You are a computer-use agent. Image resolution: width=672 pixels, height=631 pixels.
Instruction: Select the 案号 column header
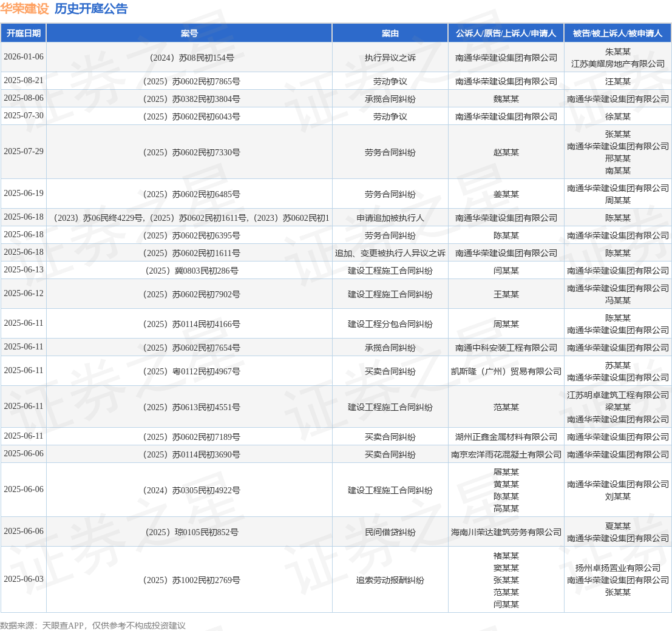[189, 33]
